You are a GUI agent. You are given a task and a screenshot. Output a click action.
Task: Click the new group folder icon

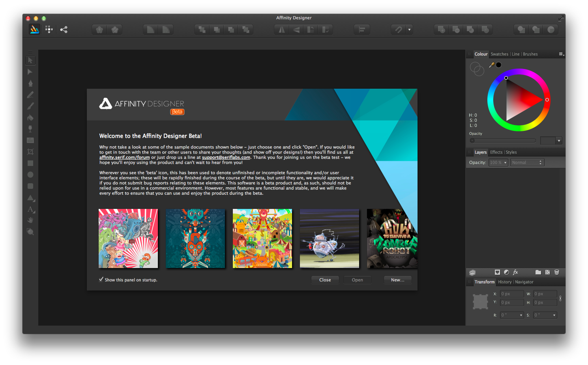pyautogui.click(x=538, y=272)
